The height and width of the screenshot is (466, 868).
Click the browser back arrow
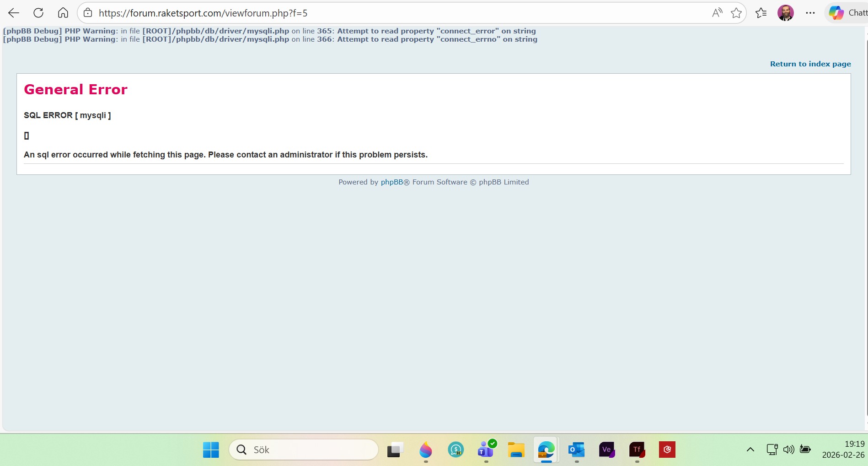click(x=14, y=13)
